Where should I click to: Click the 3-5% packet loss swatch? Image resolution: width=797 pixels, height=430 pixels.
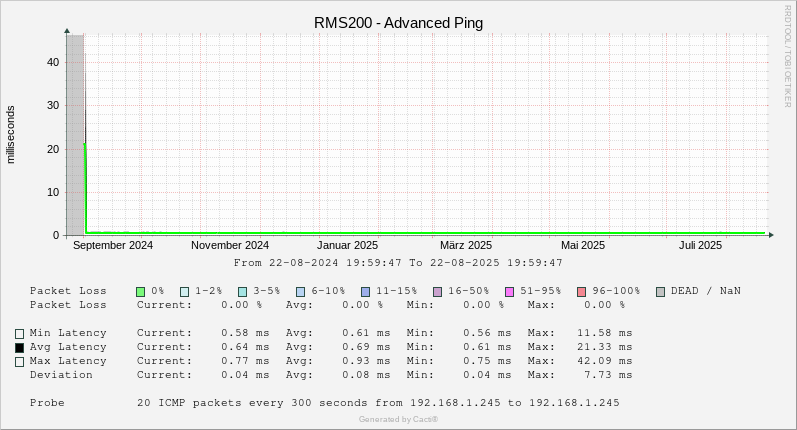(243, 292)
